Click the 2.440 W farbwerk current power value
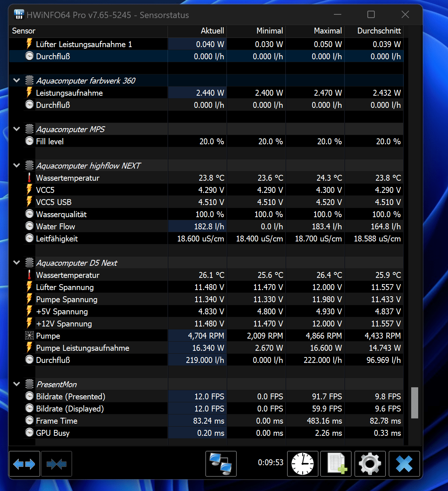Image resolution: width=448 pixels, height=491 pixels. click(210, 93)
